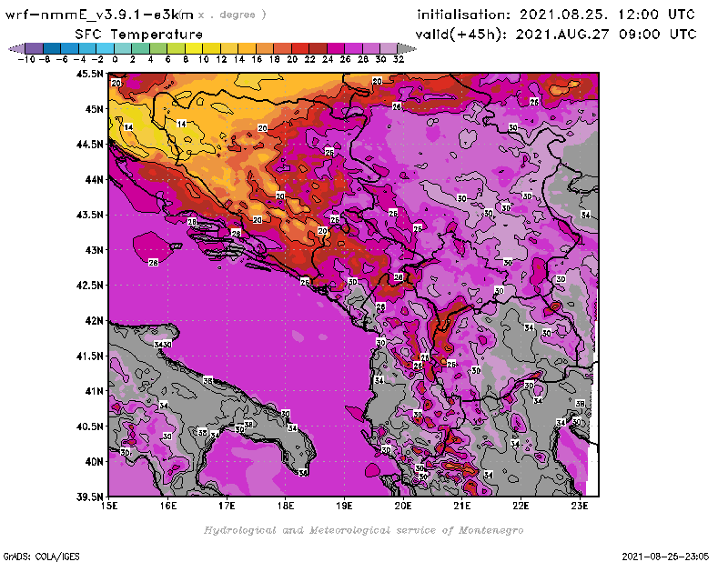The height and width of the screenshot is (562, 728).
Task: Click the purple -10 to -8 legend swatch
Action: [35, 49]
